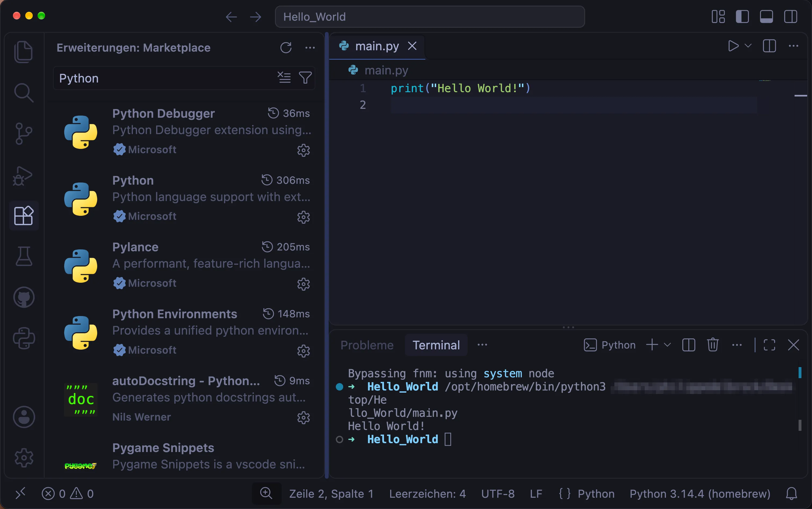
Task: Open the GitHub view in activity bar
Action: click(x=24, y=297)
